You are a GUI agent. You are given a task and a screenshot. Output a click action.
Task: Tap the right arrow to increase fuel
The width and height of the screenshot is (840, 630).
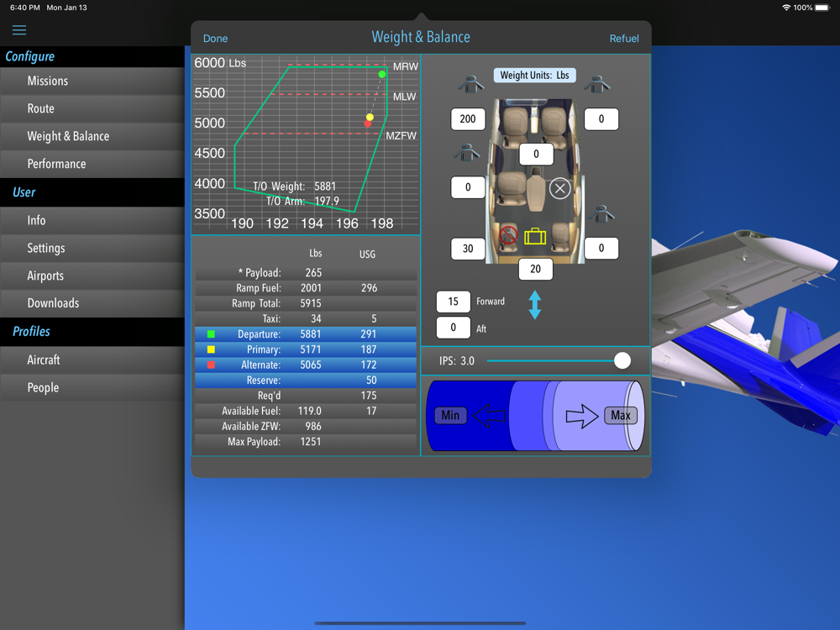click(582, 416)
